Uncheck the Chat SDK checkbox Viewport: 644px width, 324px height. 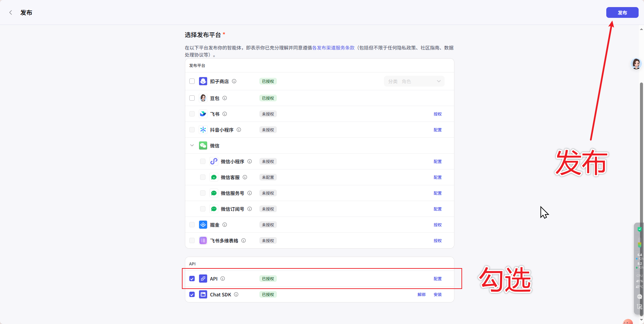point(192,294)
